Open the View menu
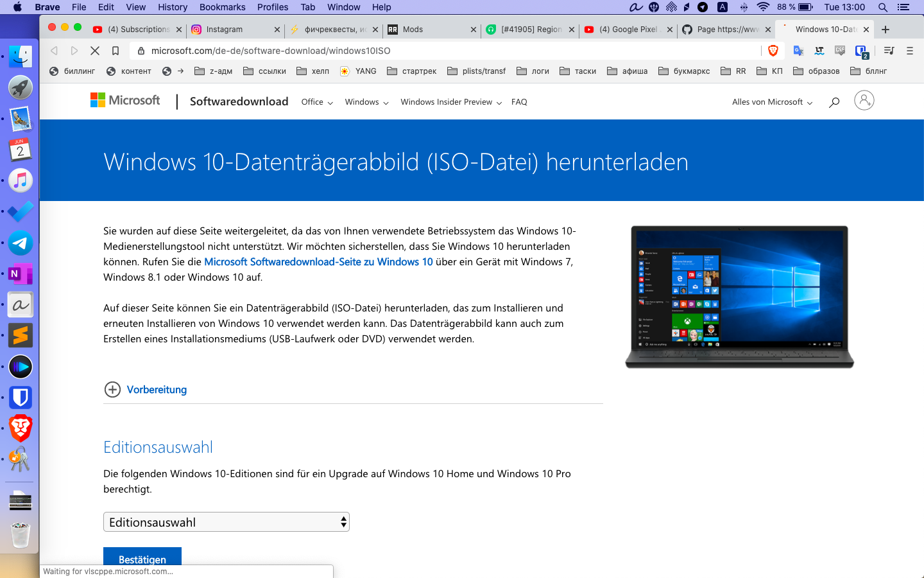The width and height of the screenshot is (924, 578). point(136,7)
